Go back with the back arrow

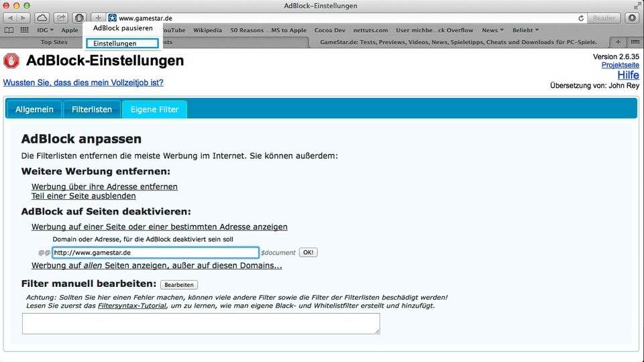(x=11, y=18)
